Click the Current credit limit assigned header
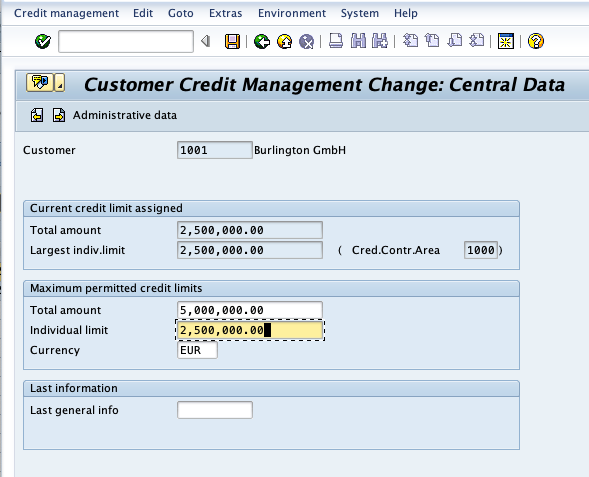The height and width of the screenshot is (477, 589). (106, 208)
